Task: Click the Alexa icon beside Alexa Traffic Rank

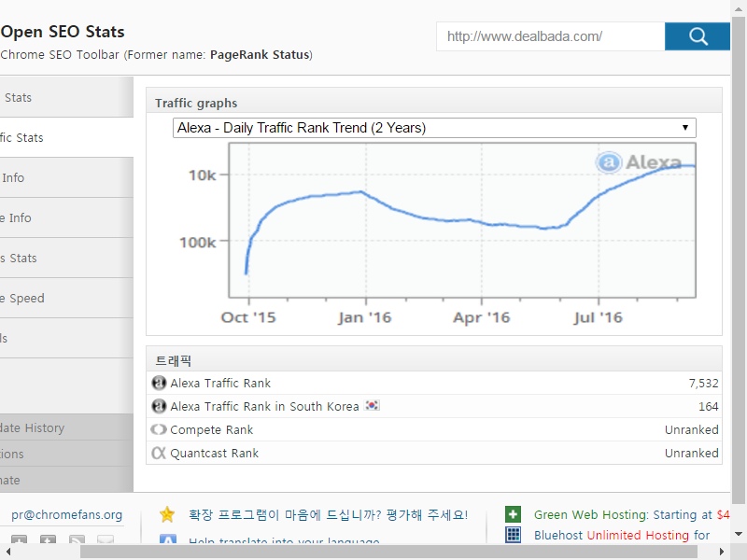Action: click(x=159, y=384)
